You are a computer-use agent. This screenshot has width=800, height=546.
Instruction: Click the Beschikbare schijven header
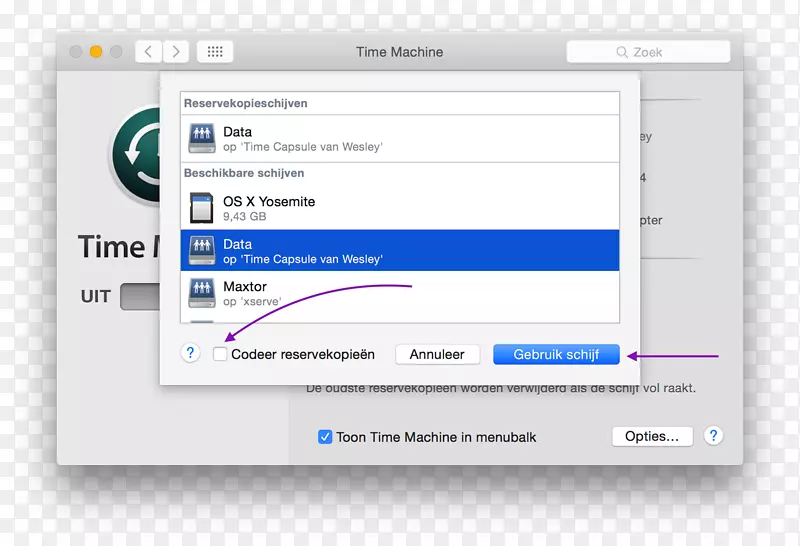(x=244, y=173)
